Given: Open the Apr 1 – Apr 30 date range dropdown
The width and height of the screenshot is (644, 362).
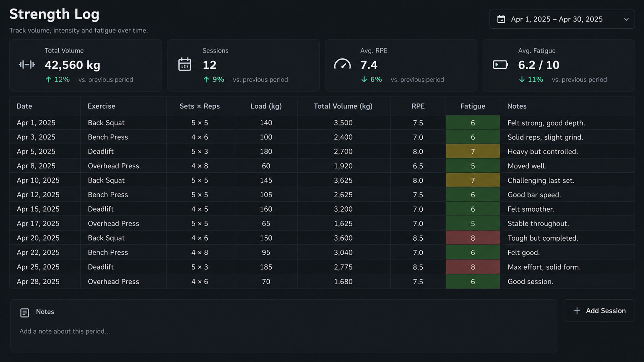Looking at the screenshot, I should (x=562, y=19).
